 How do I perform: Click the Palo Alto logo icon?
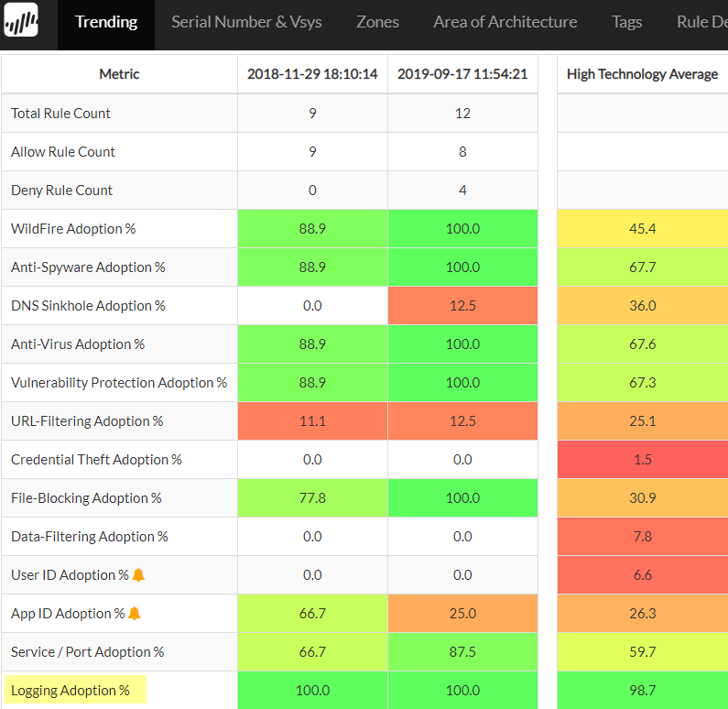click(22, 21)
